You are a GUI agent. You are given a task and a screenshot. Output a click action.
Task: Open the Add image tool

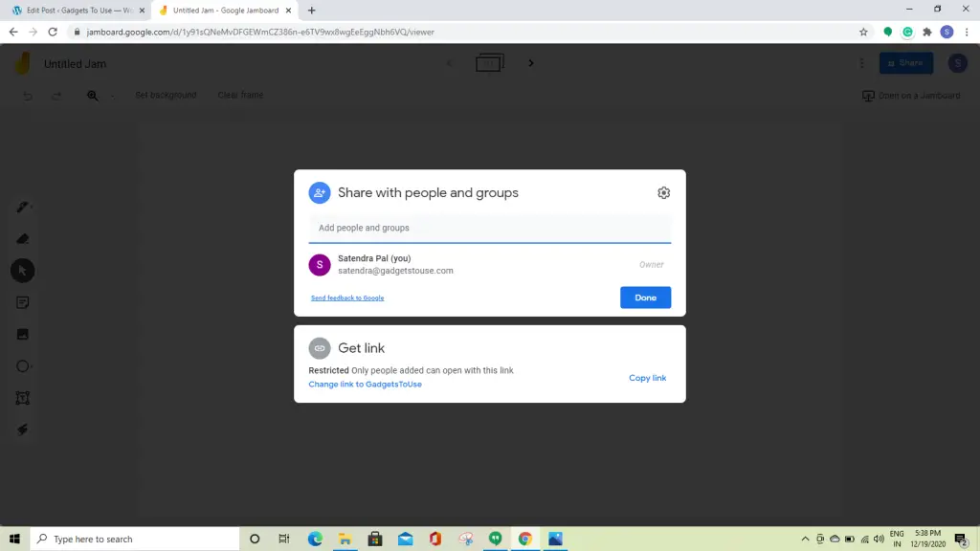(x=23, y=334)
